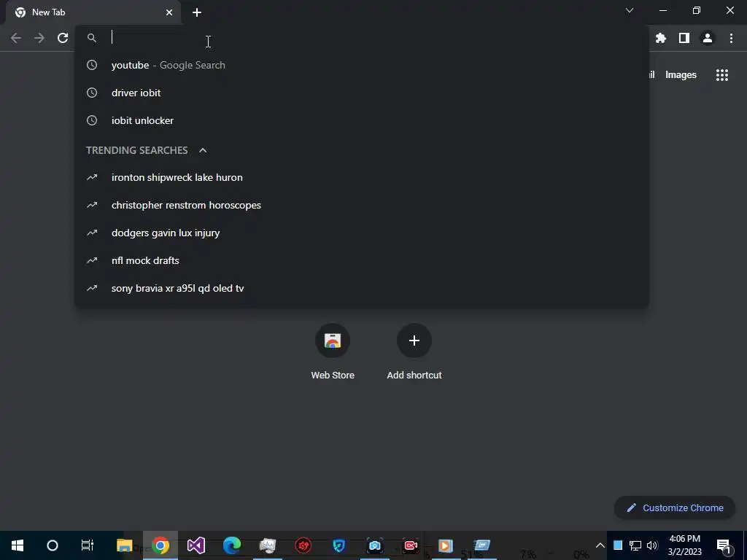Go forward using the forward arrow
This screenshot has height=560, width=747.
[39, 38]
